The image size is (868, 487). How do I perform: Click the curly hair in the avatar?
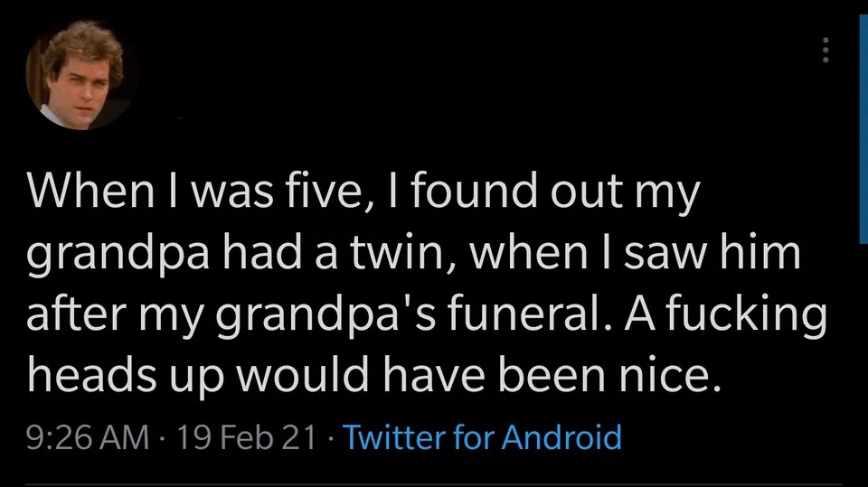point(83,43)
